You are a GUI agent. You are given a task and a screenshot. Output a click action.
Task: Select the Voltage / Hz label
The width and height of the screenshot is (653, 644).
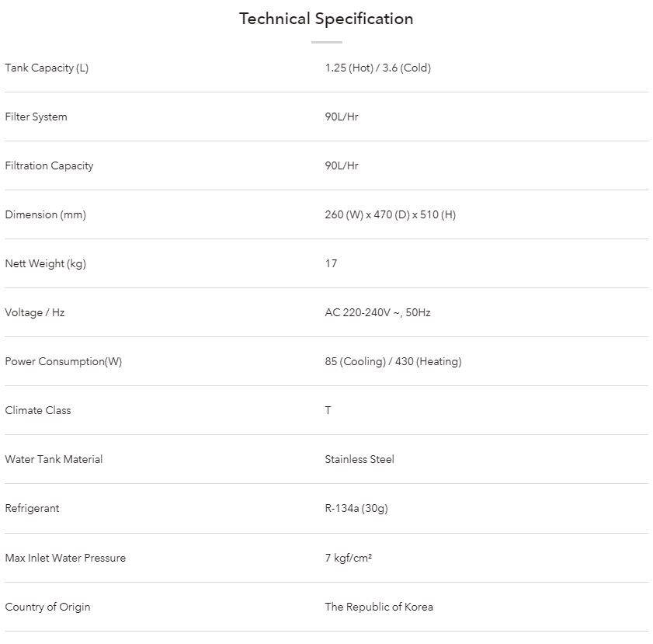coord(35,313)
